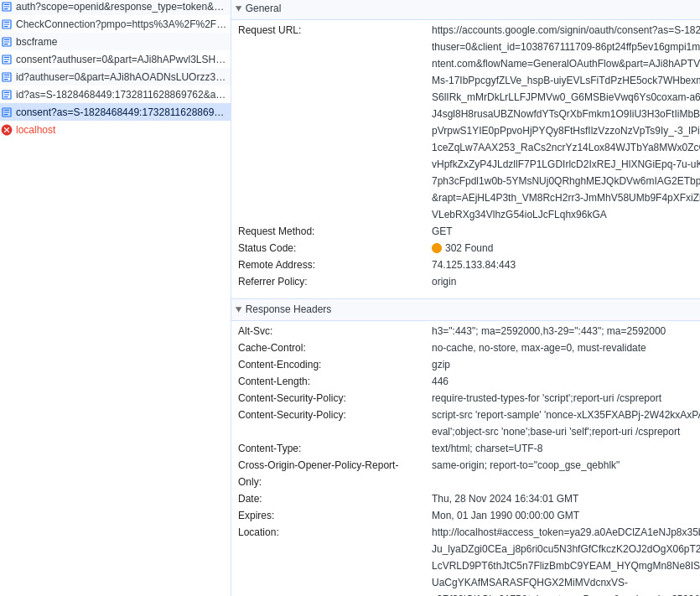Select the auth?scope=openid request row
The image size is (700, 596).
click(120, 7)
